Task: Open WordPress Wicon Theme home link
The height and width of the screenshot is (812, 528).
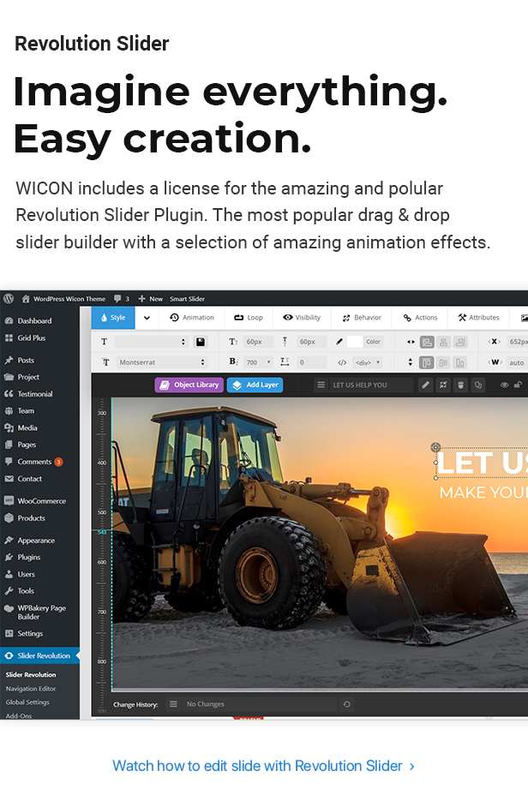Action: click(63, 299)
